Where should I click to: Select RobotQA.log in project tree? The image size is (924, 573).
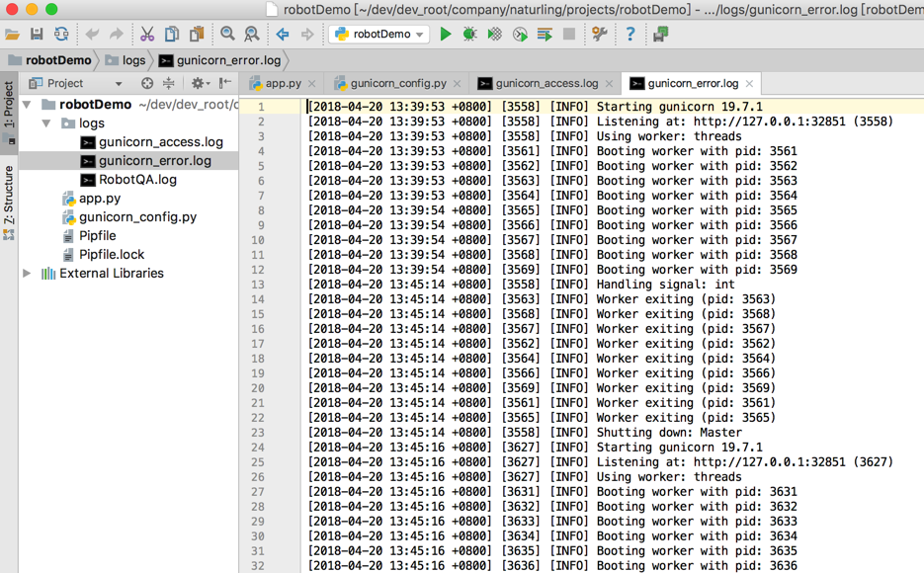[x=137, y=180]
